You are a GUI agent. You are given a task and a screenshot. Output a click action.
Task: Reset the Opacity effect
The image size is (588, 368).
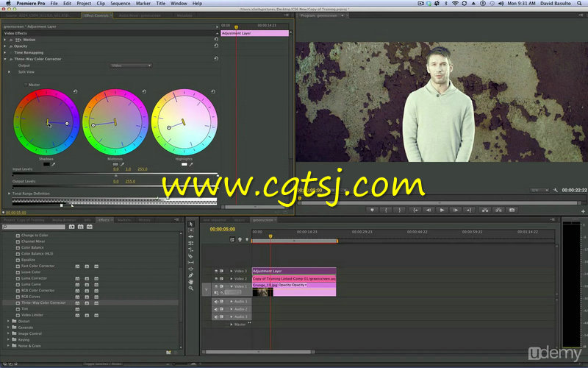click(216, 46)
